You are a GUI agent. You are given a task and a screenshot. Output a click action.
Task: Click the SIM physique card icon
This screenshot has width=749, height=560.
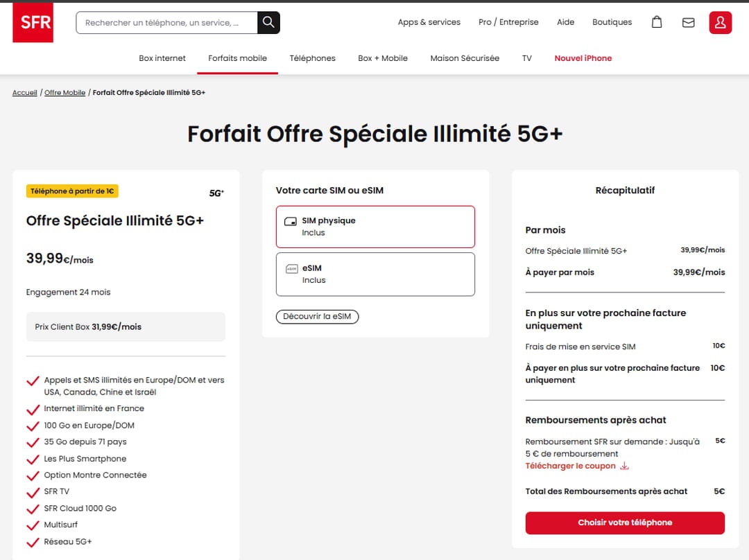click(291, 222)
